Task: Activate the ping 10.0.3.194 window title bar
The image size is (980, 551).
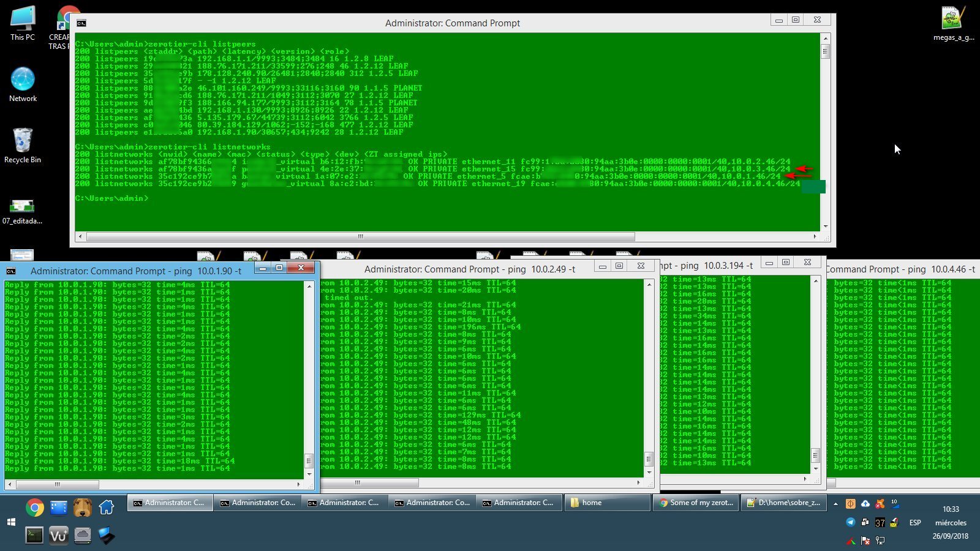Action: (x=707, y=265)
